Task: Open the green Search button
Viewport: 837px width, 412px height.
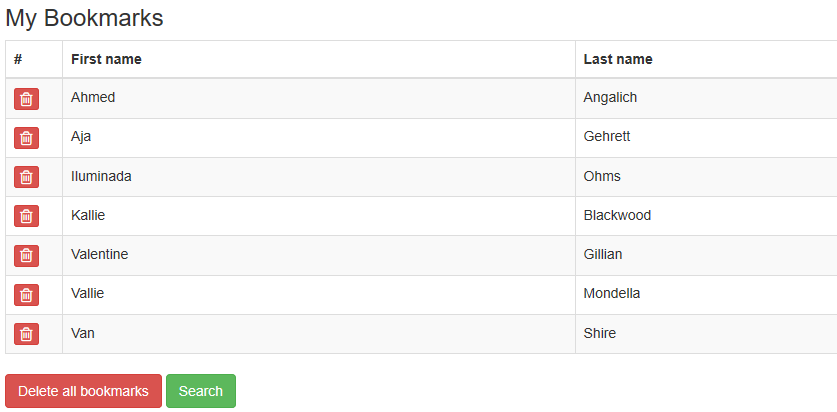Action: point(201,391)
